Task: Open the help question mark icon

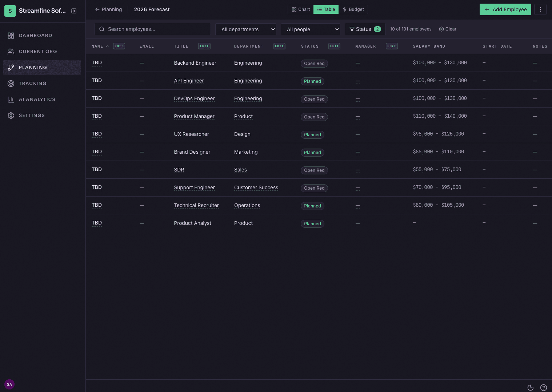Action: 544,388
